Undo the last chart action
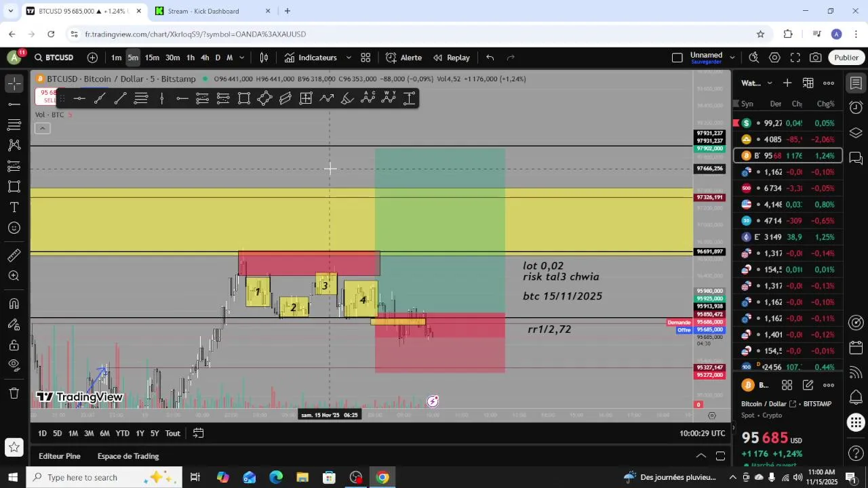This screenshot has width=868, height=488. tap(490, 58)
